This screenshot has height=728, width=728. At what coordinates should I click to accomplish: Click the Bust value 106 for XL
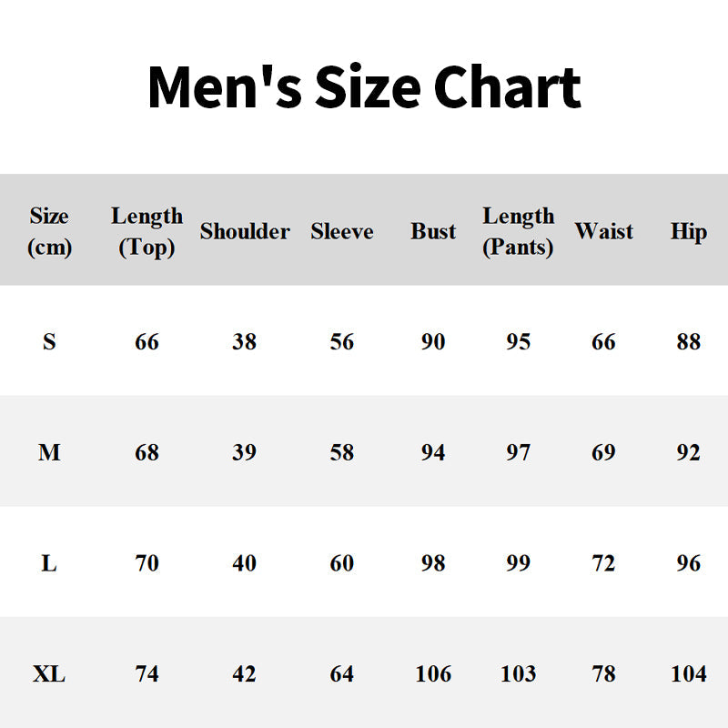tap(433, 674)
